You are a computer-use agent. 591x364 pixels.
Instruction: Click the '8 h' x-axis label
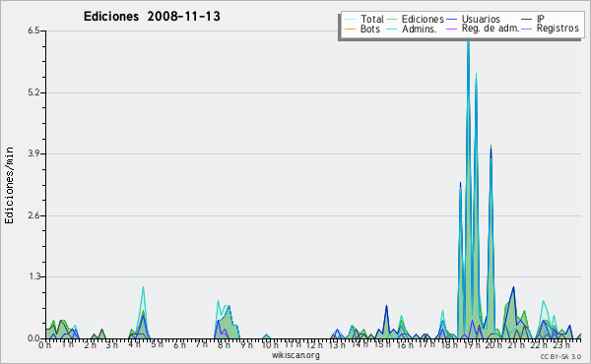[224, 344]
